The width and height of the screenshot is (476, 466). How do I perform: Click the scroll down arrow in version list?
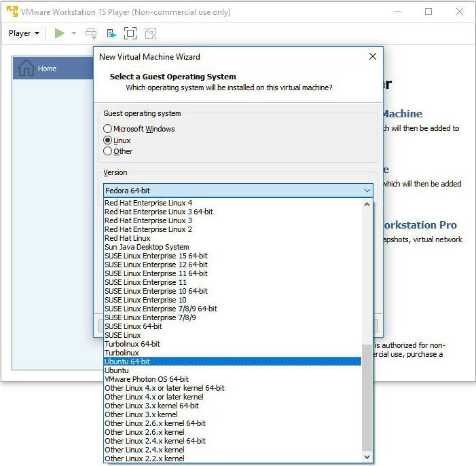(367, 457)
